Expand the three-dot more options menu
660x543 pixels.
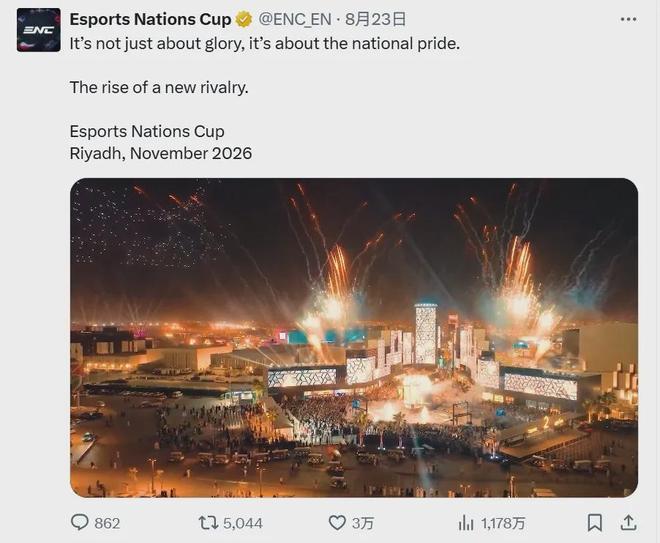(628, 19)
